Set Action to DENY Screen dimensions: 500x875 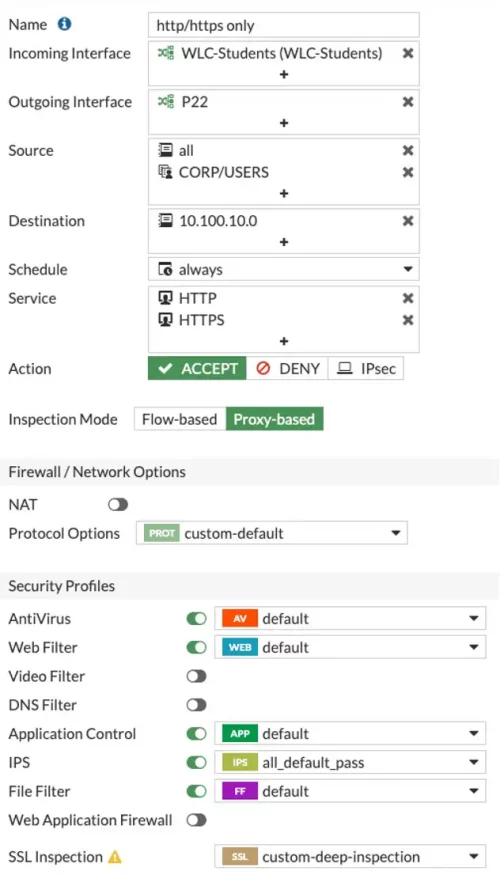287,369
